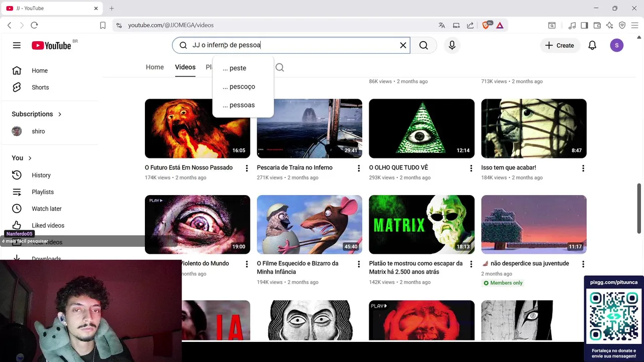
Task: Open the translate page icon
Action: 442,25
